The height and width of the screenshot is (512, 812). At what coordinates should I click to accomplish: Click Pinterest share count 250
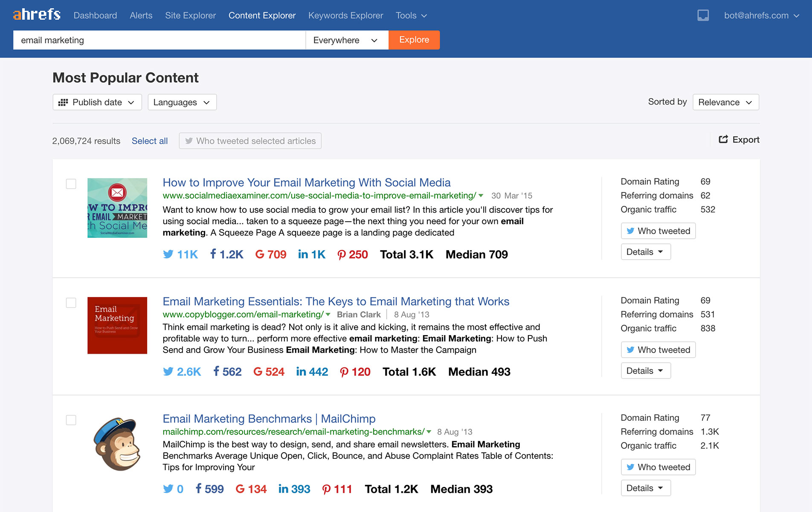coord(353,255)
